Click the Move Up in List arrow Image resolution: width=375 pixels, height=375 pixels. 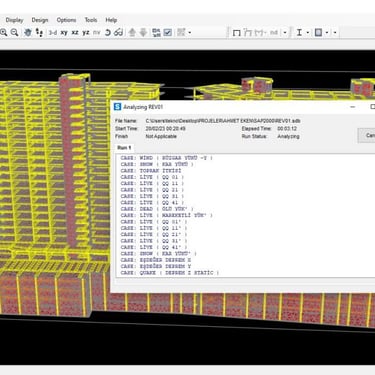pyautogui.click(x=132, y=32)
